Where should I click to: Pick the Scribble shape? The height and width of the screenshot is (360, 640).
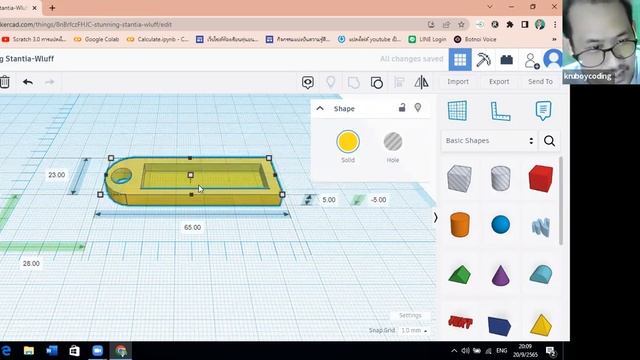click(x=541, y=227)
